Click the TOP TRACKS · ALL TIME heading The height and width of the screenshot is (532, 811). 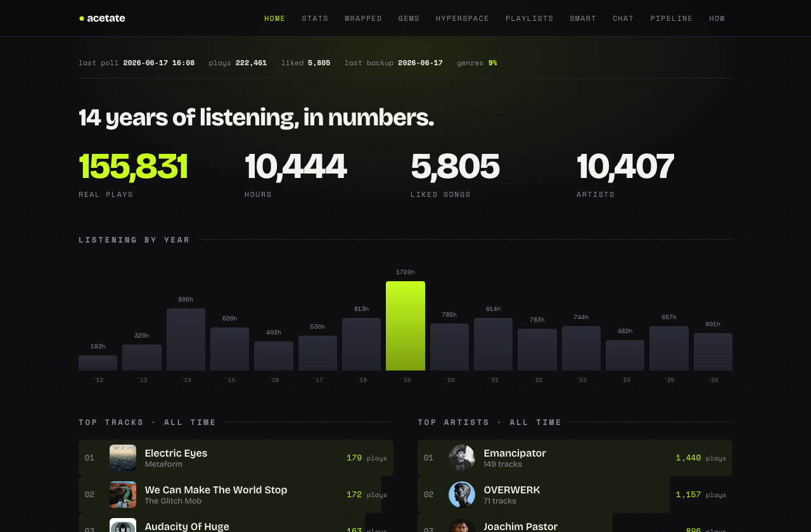pyautogui.click(x=148, y=422)
